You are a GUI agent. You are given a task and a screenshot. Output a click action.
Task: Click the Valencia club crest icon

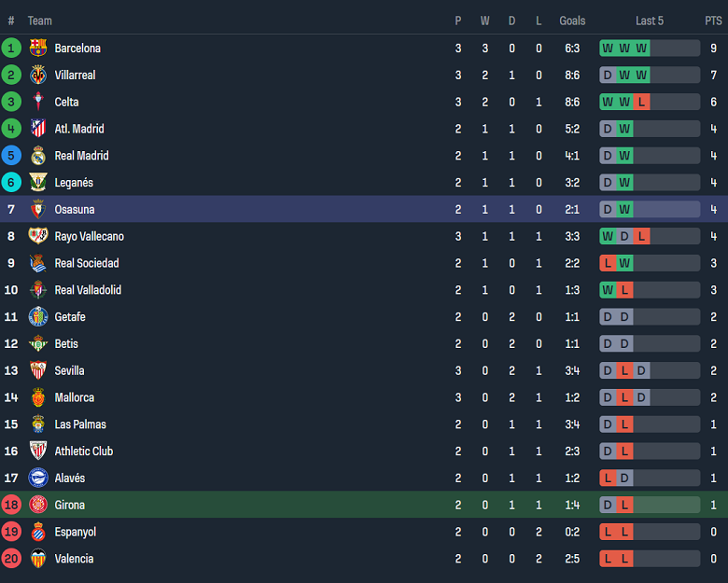[x=38, y=559]
